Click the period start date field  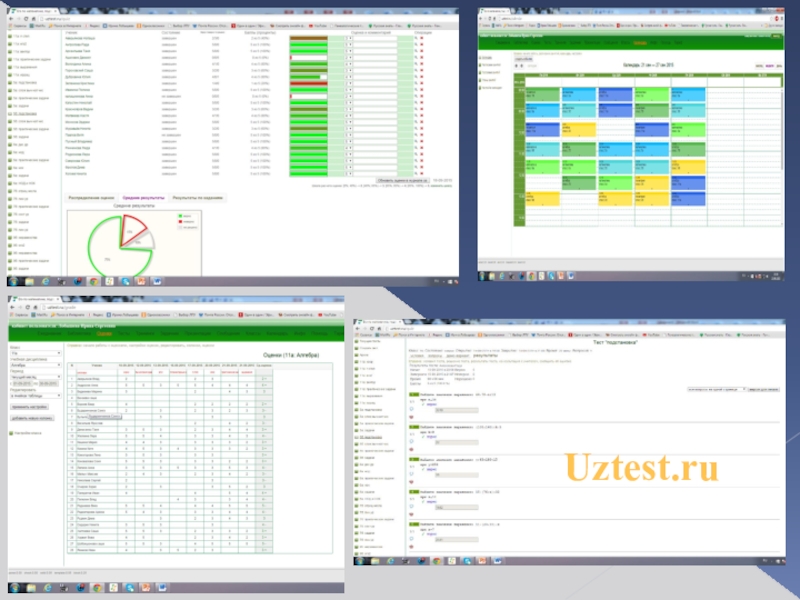pos(22,383)
